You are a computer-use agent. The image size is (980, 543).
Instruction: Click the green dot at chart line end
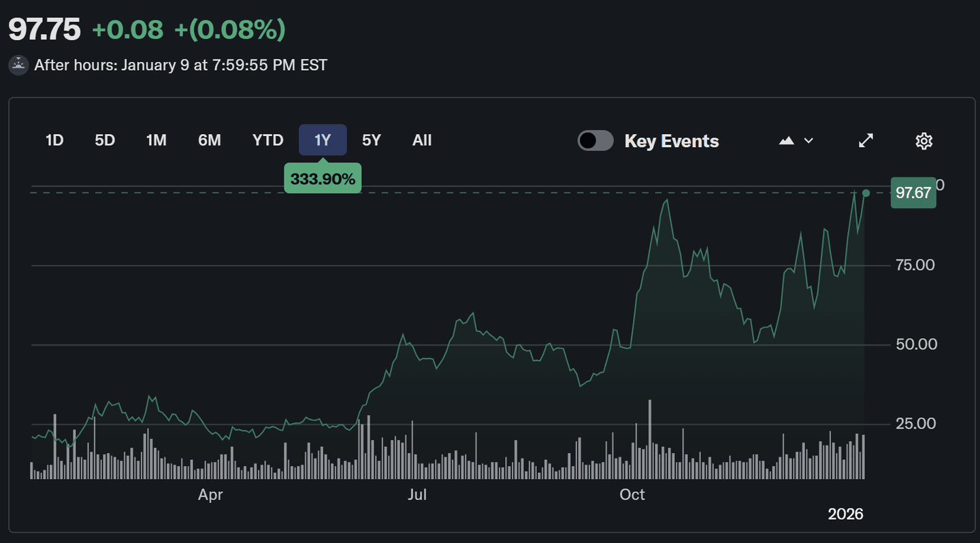point(866,193)
